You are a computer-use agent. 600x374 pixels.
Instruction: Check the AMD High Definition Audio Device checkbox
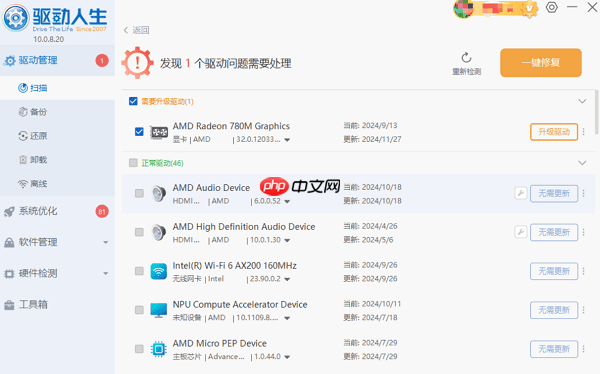[x=139, y=232]
